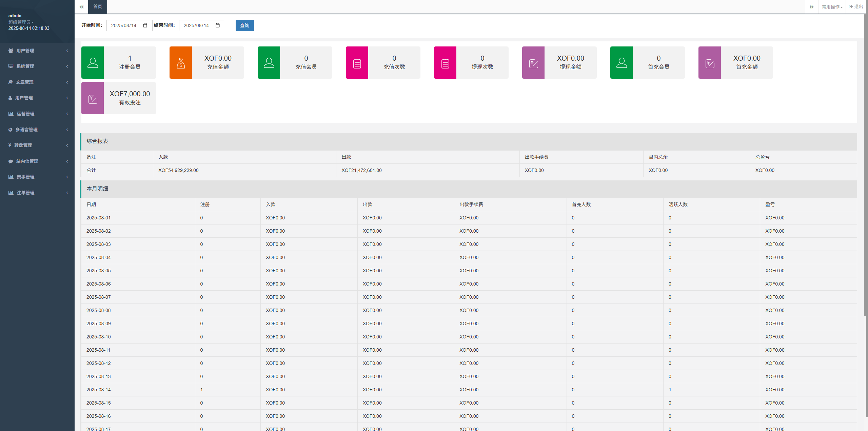Click the green 首充会员 user icon
The image size is (868, 431).
click(622, 63)
